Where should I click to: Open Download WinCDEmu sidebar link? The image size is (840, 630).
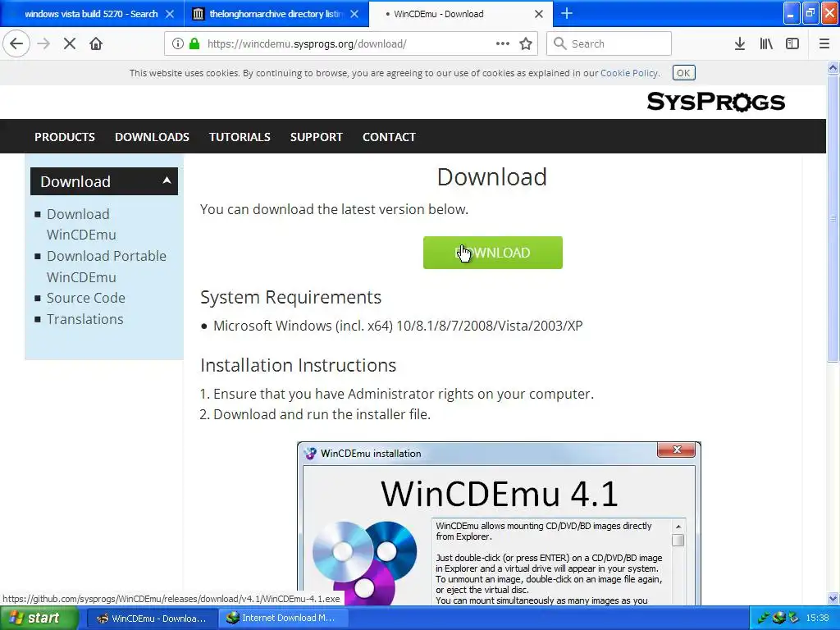click(81, 225)
